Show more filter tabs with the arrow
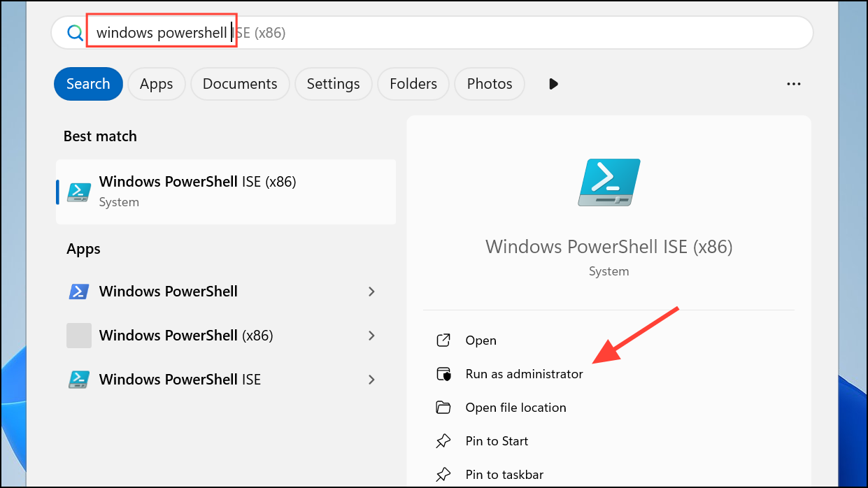This screenshot has height=488, width=868. coord(553,84)
